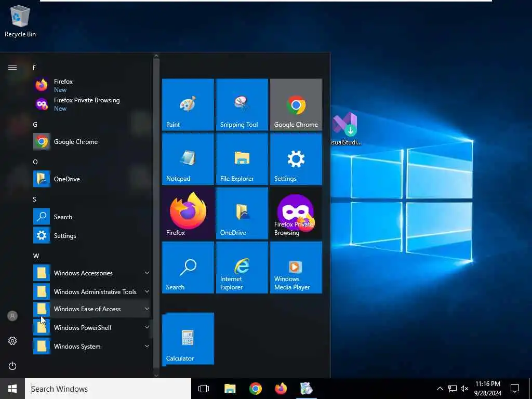Launch the Snipping Tool tile
The width and height of the screenshot is (532, 399).
point(242,104)
